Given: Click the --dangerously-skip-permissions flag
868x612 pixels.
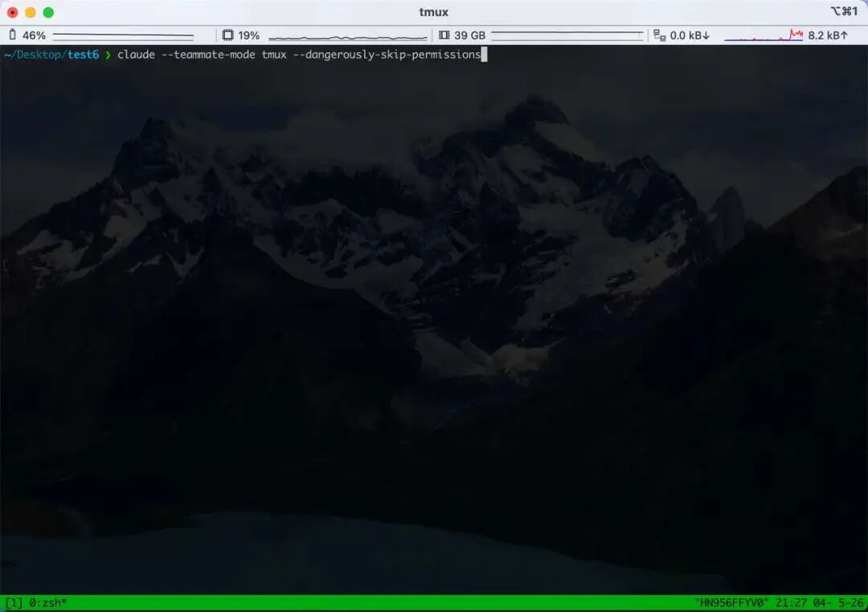Looking at the screenshot, I should pos(387,54).
